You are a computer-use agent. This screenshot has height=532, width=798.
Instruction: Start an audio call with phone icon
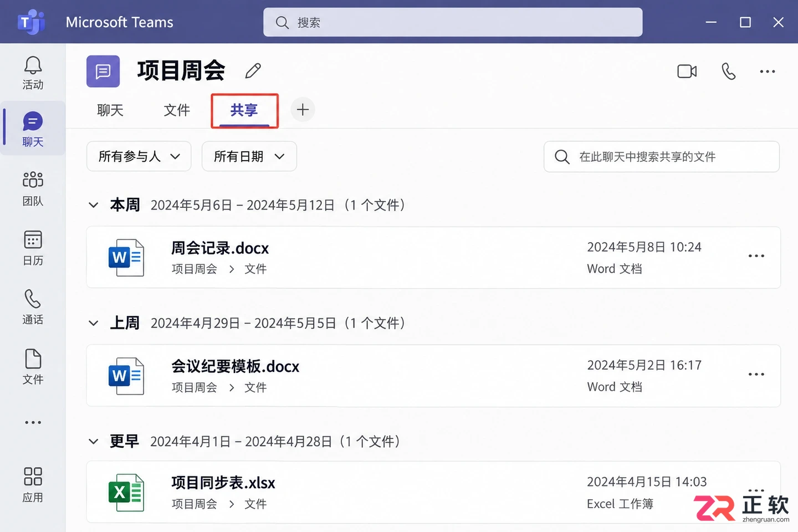pos(729,71)
